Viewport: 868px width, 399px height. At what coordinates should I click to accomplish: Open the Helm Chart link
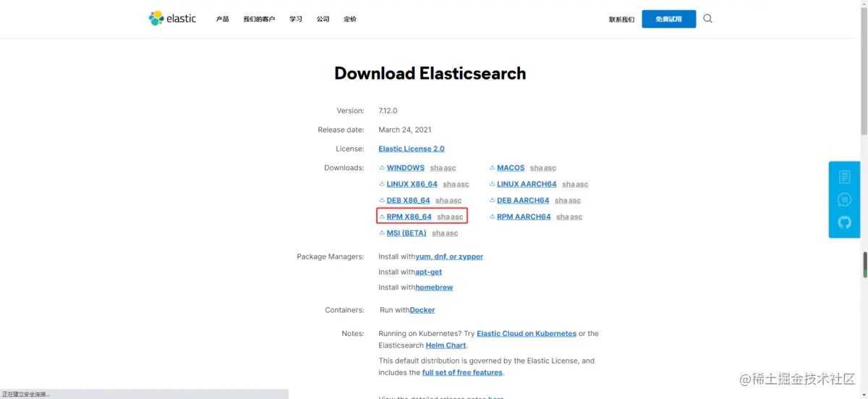point(446,345)
